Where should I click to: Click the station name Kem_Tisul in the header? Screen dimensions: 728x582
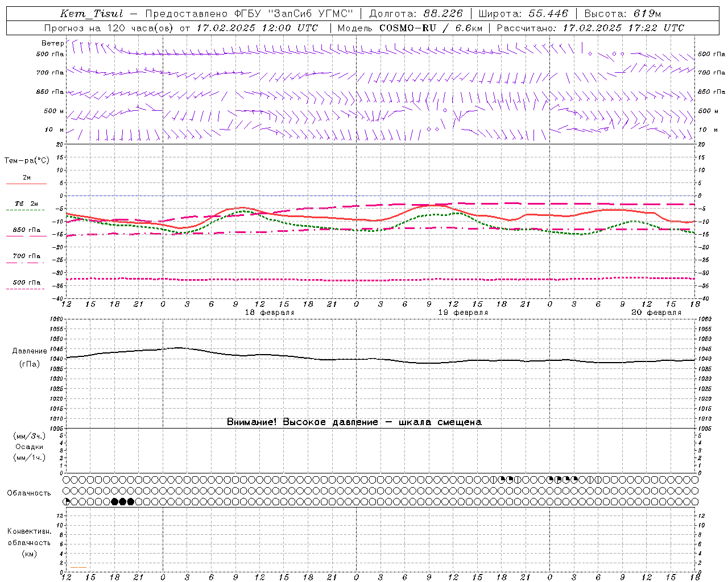click(92, 14)
